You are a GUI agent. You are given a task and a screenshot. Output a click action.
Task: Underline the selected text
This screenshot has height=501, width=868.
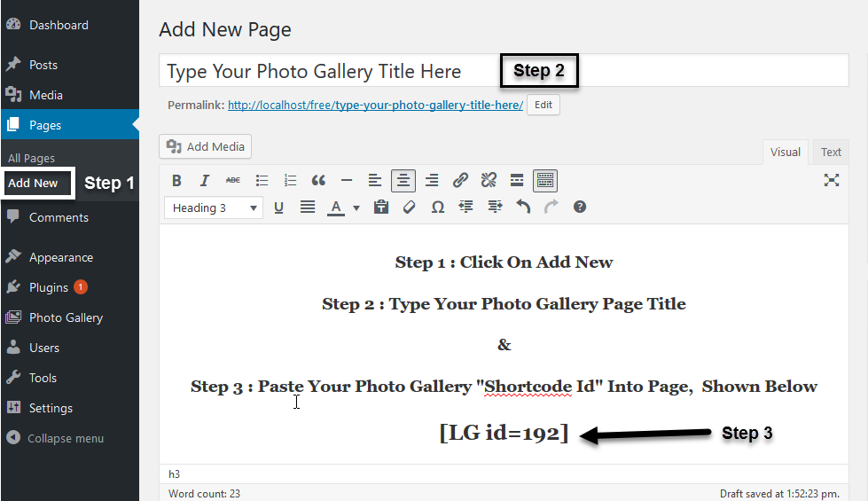(x=279, y=207)
